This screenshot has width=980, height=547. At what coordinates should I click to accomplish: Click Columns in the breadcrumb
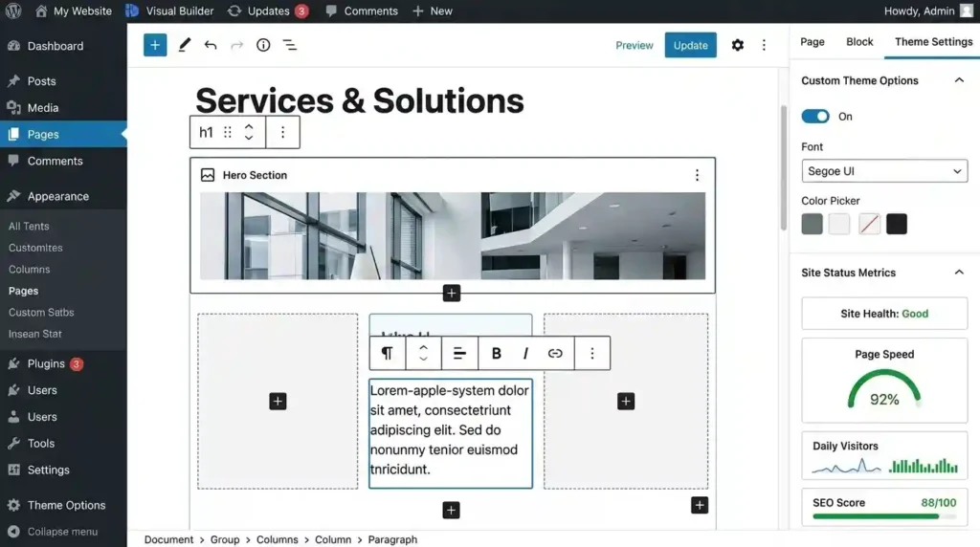[x=277, y=539]
